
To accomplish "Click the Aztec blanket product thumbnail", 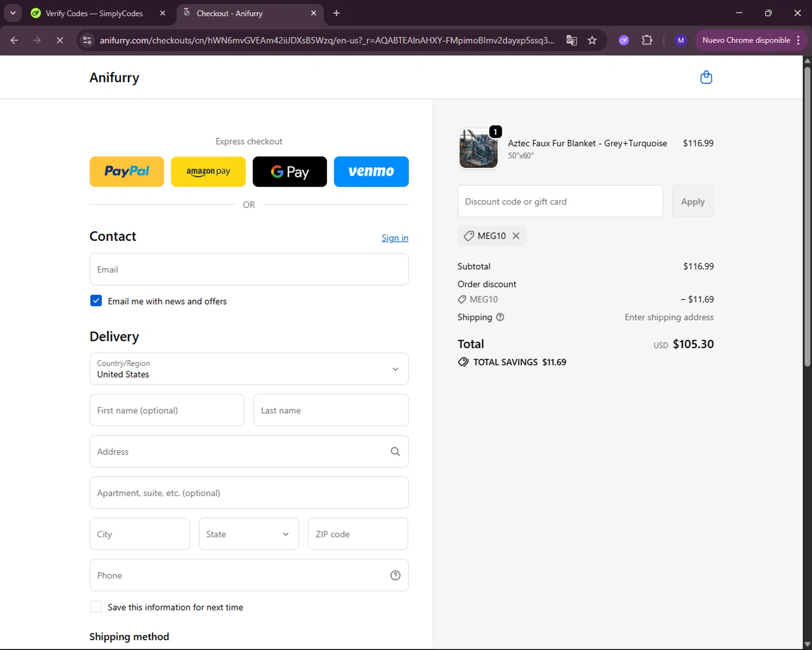I will point(479,149).
